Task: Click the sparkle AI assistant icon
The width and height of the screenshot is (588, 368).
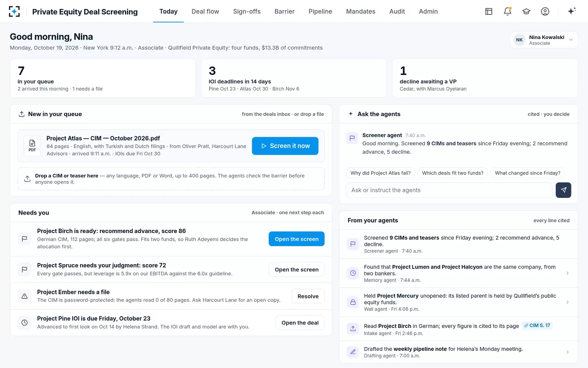Action: point(572,11)
